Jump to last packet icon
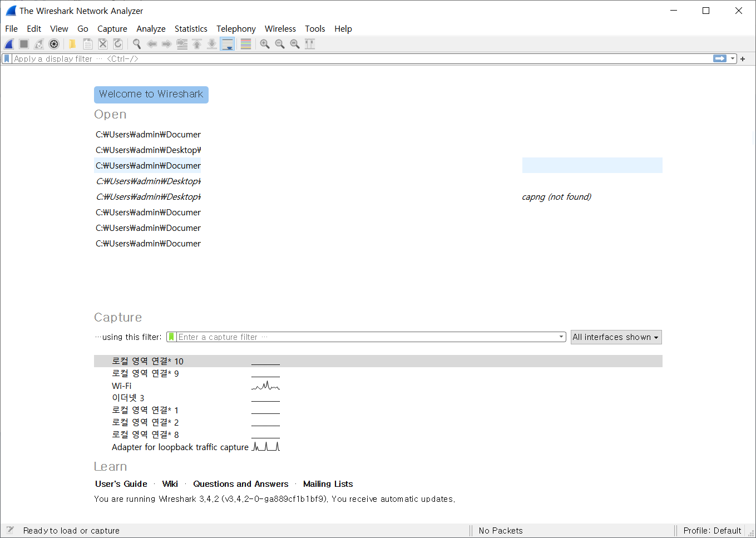Screen dimensions: 756x538 click(x=211, y=44)
